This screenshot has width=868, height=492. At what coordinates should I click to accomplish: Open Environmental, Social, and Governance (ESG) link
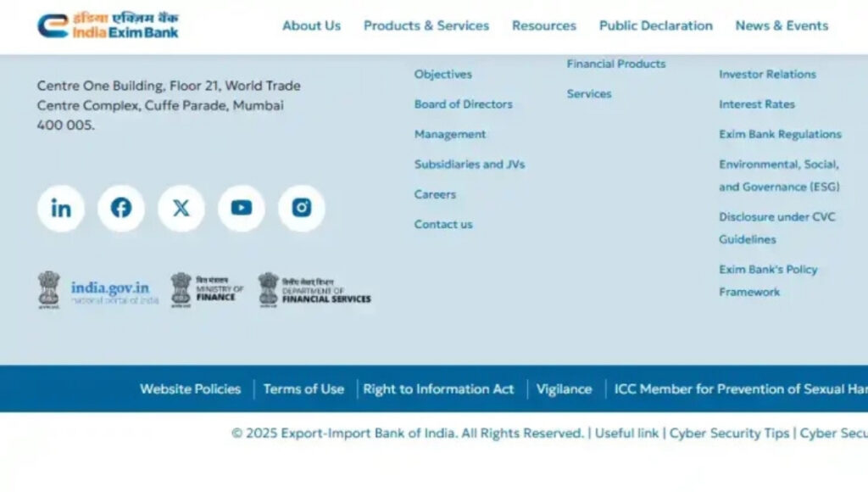point(780,176)
